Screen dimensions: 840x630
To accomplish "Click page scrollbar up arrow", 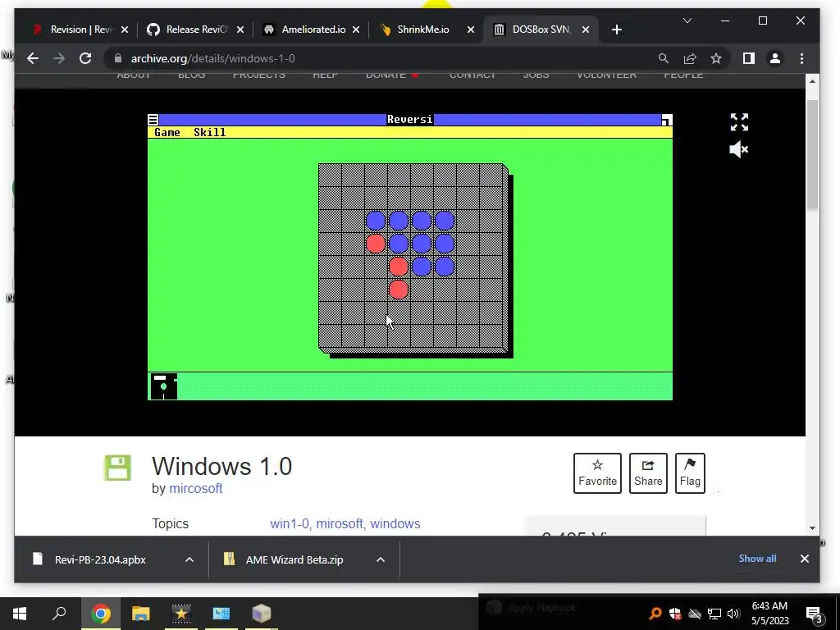I will click(812, 81).
